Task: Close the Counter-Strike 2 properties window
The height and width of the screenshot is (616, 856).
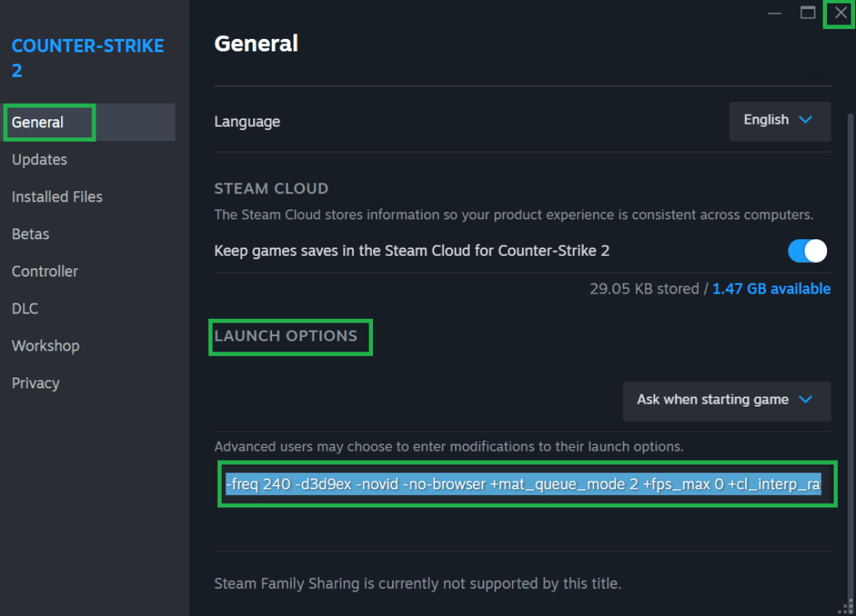Action: pyautogui.click(x=840, y=12)
